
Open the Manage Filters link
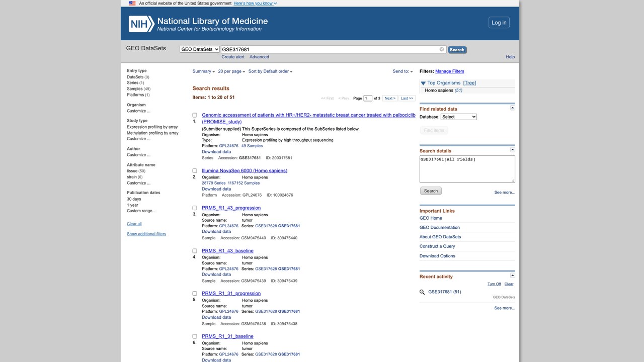tap(450, 71)
